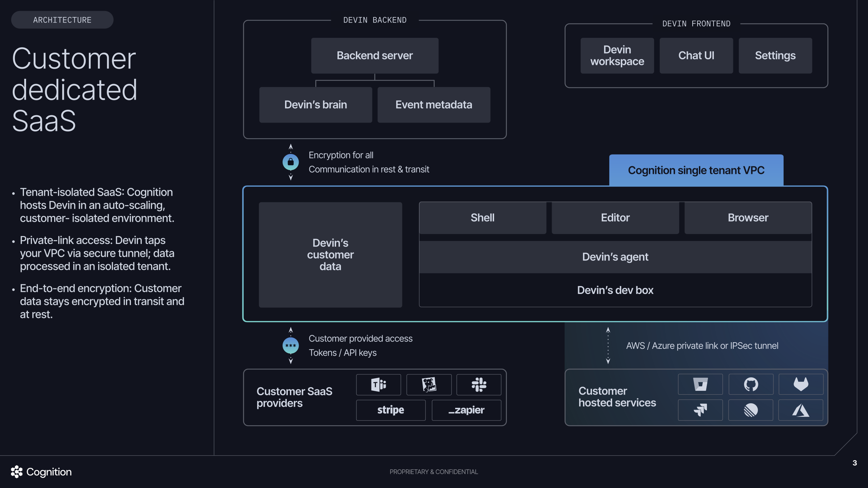Viewport: 868px width, 488px height.
Task: Click the Devin workspace box
Action: click(x=617, y=56)
